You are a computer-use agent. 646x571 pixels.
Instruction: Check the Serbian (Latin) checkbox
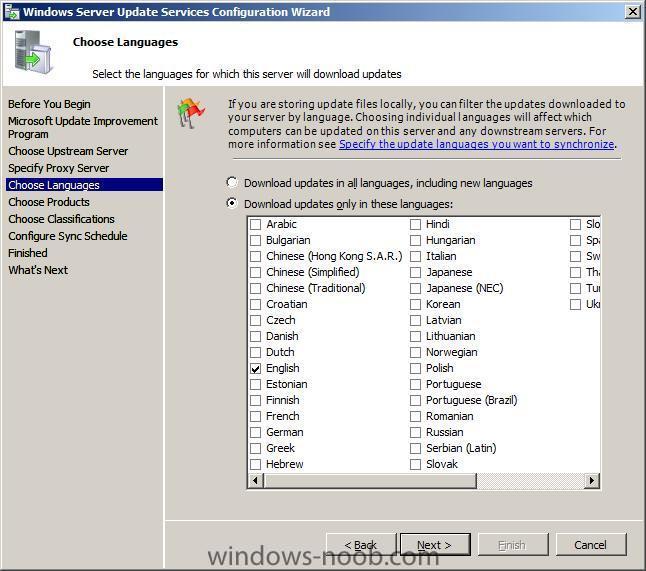pyautogui.click(x=415, y=448)
